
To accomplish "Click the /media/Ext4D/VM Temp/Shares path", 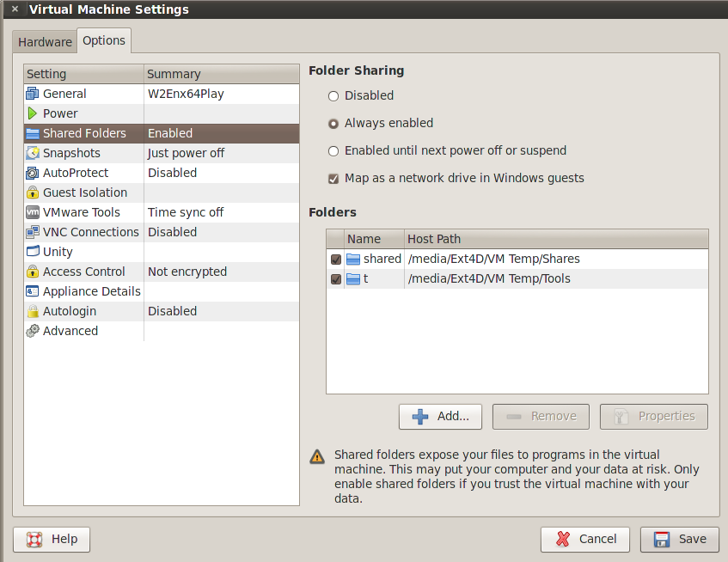I will point(494,259).
